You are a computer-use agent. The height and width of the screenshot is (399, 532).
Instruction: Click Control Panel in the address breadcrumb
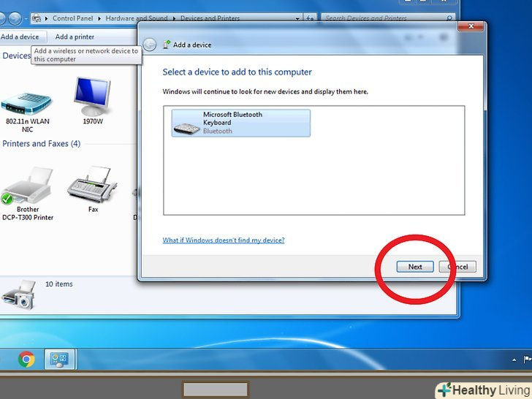[x=72, y=18]
